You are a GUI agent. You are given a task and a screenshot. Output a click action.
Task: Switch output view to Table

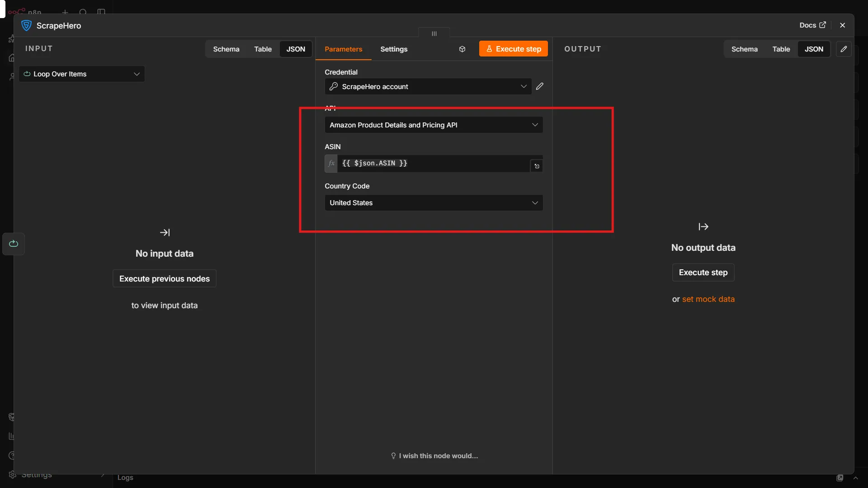(781, 49)
